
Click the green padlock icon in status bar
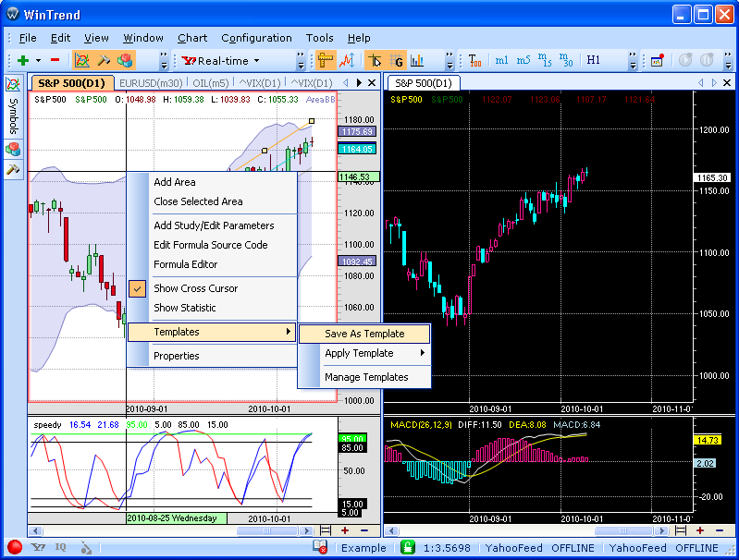(x=408, y=547)
